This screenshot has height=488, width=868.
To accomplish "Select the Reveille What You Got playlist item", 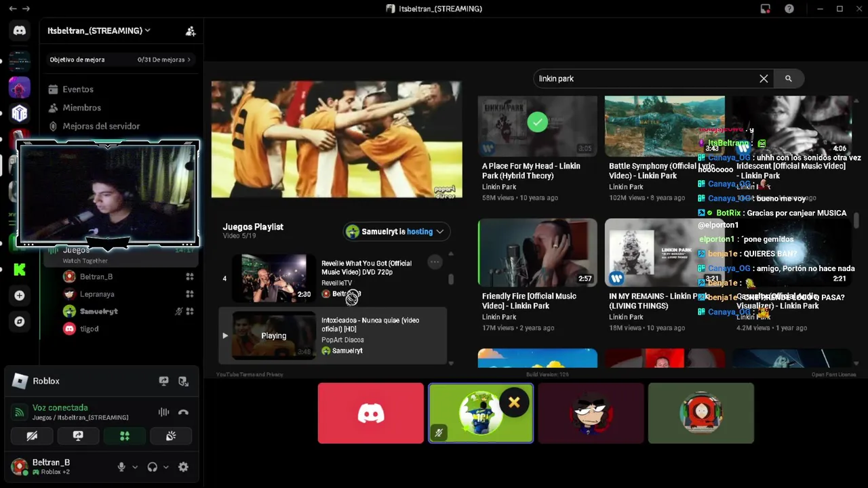I will point(332,279).
